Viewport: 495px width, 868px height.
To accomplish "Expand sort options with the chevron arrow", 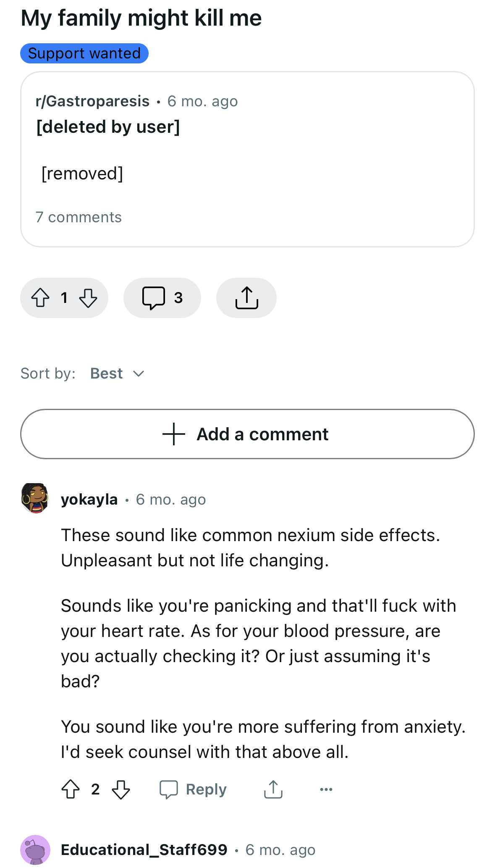I will coord(139,374).
